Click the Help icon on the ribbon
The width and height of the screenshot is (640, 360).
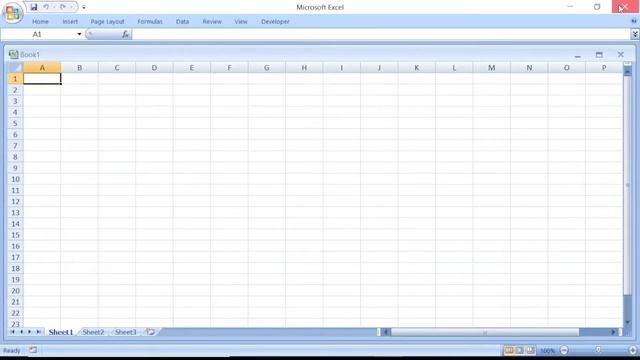[634, 21]
